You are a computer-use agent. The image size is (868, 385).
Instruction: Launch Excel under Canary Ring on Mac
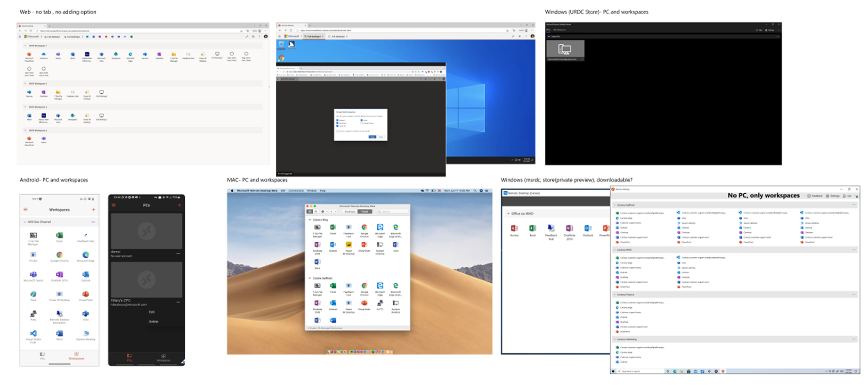point(333,229)
